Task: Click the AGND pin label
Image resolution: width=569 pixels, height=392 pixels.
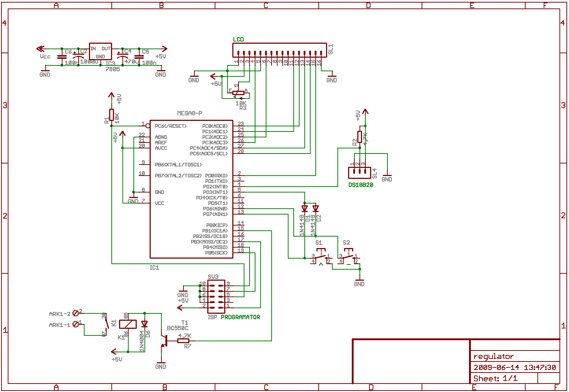Action: 161,137
